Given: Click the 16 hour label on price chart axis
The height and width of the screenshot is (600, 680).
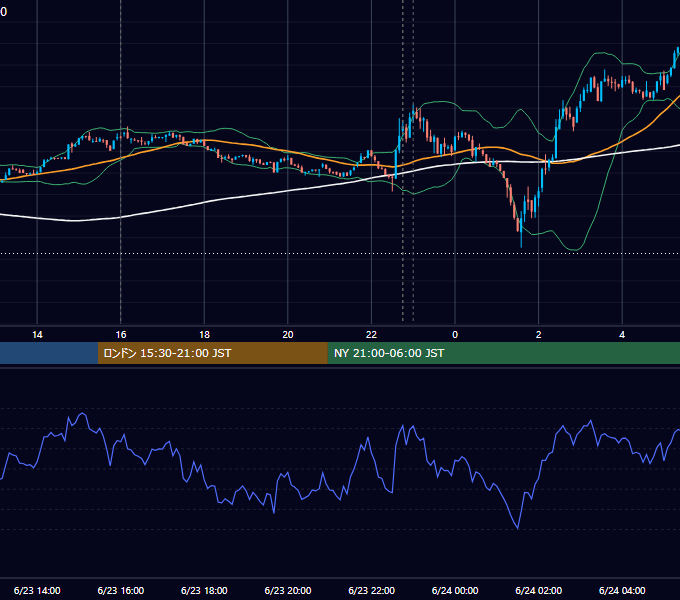Looking at the screenshot, I should click(x=121, y=335).
